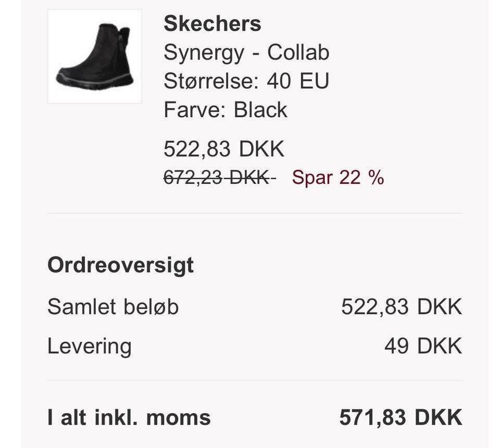
Task: Click the word Black in color line
Action: coord(260,110)
